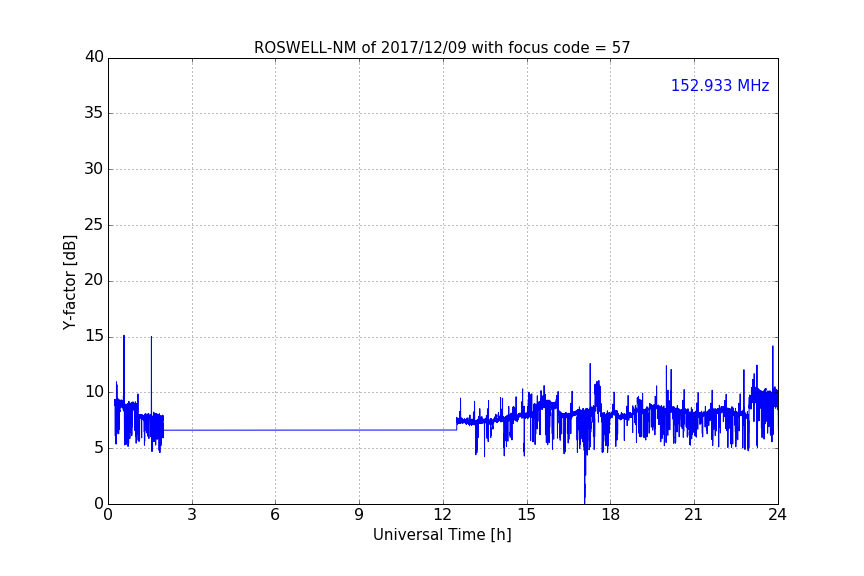Select the 152.933 MHz frequency label
Screen dimensions: 864x576
coord(720,85)
